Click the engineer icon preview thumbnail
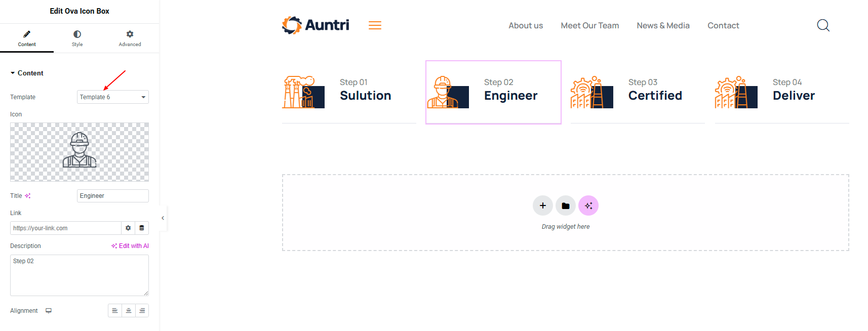 pos(80,152)
